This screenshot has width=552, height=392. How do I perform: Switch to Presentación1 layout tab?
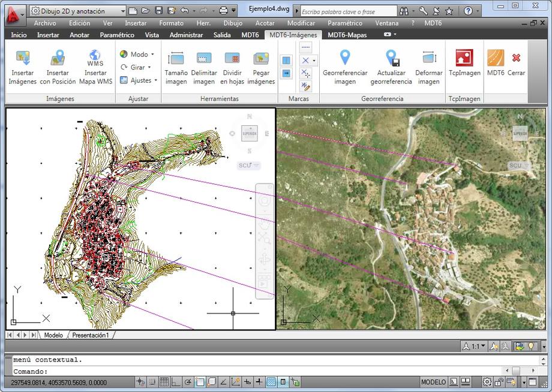coord(91,335)
